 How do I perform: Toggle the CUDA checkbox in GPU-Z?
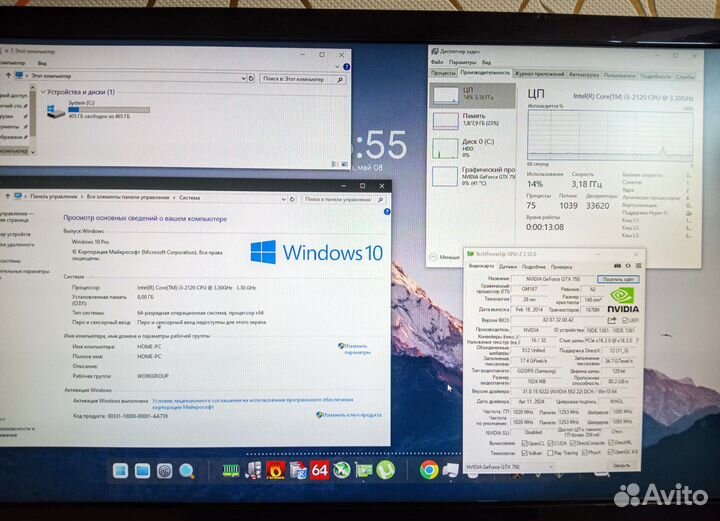point(550,443)
